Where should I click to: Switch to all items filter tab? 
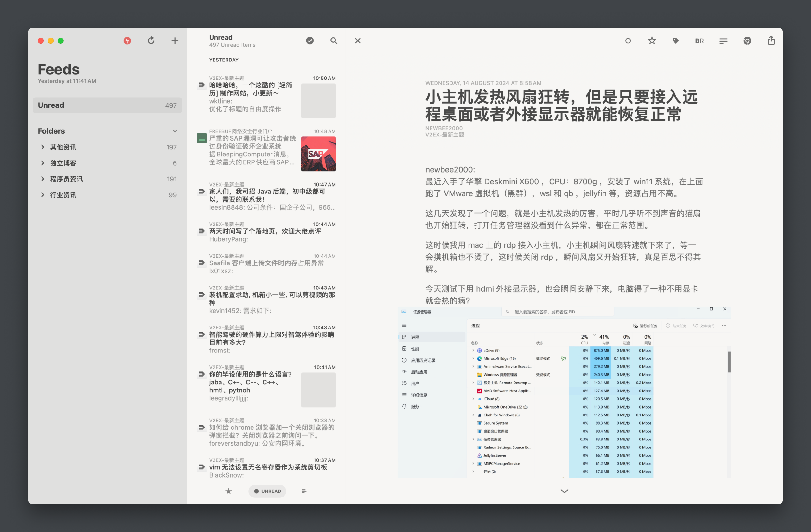point(304,491)
